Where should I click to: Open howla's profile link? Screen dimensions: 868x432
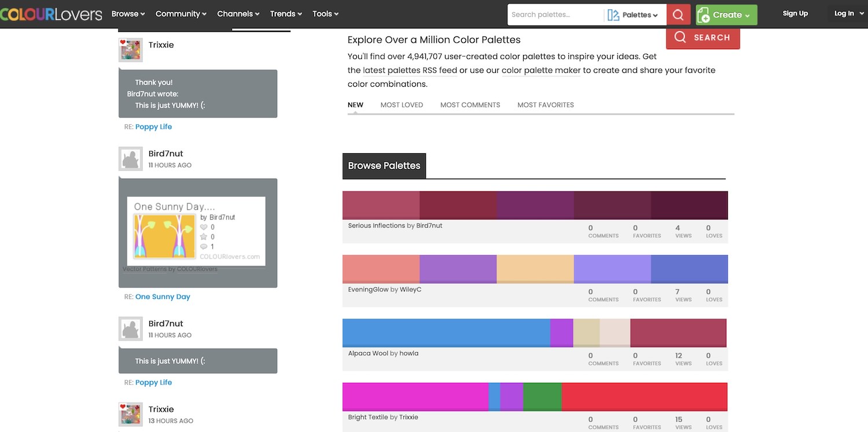(409, 353)
